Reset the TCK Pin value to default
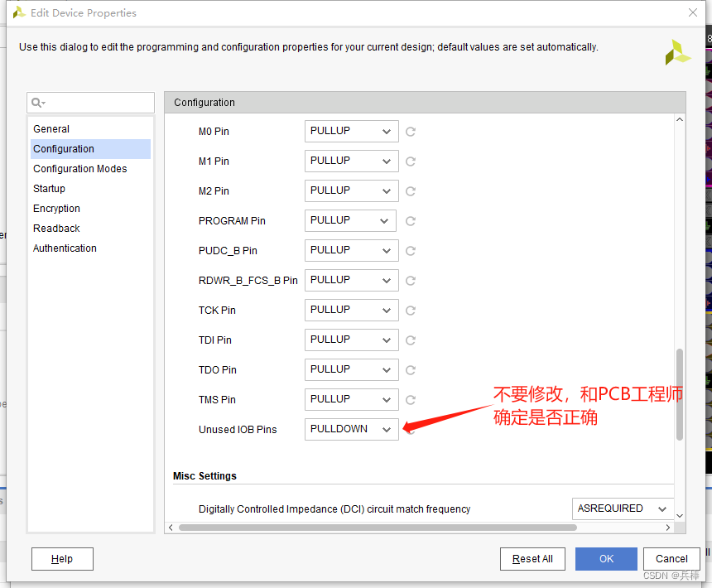 point(411,311)
